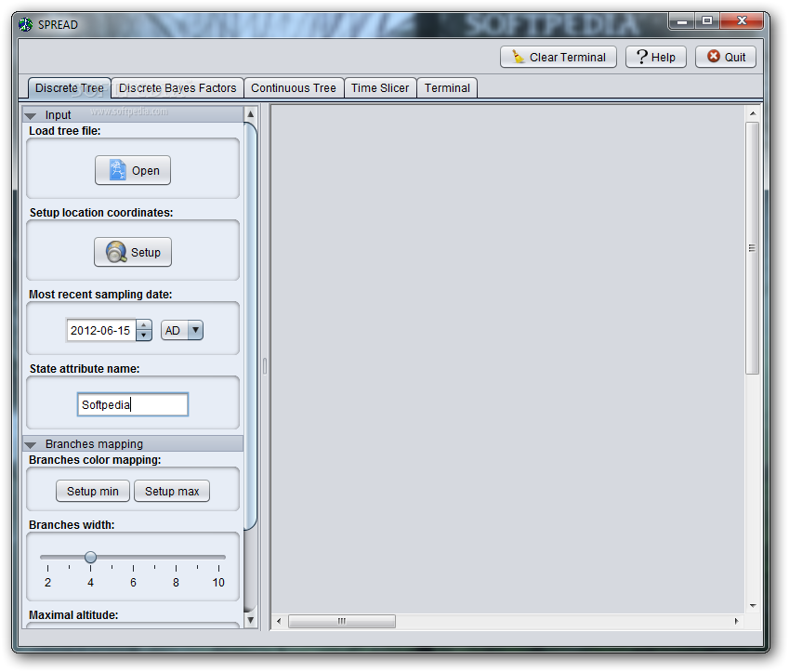Viewport: 789px width, 672px height.
Task: Open the AD era dropdown
Action: (182, 331)
